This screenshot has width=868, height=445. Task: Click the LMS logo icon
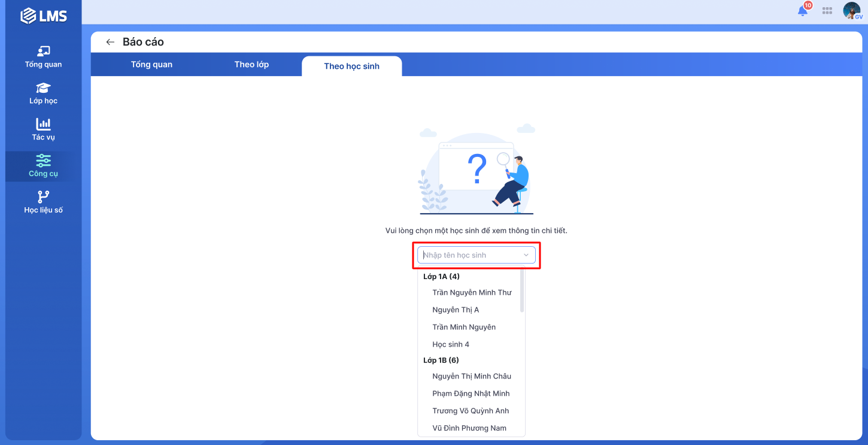29,16
